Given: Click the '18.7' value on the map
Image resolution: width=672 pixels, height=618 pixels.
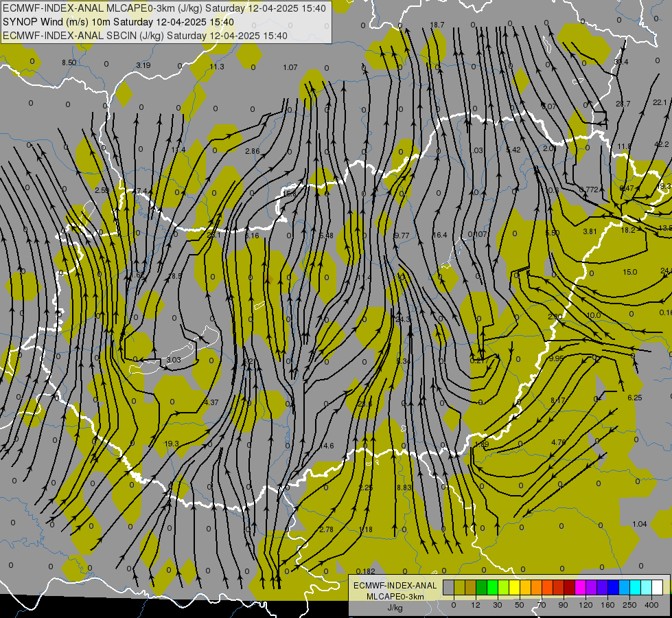Looking at the screenshot, I should pyautogui.click(x=437, y=25).
